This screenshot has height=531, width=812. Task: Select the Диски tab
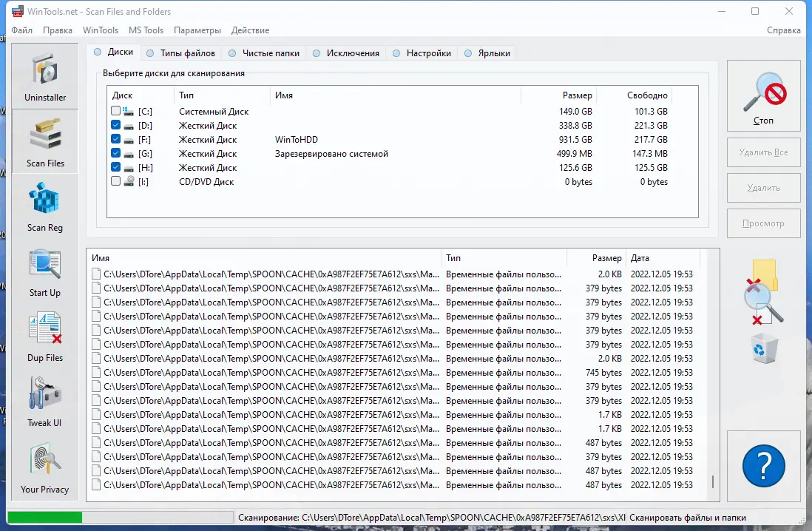click(114, 52)
